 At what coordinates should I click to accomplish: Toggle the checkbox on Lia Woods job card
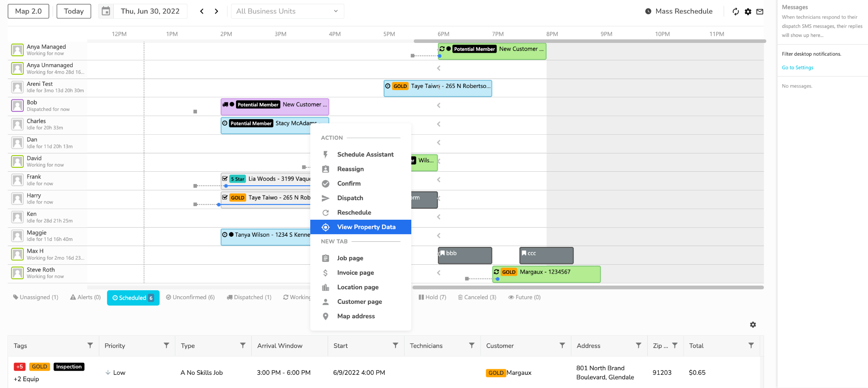pyautogui.click(x=225, y=178)
